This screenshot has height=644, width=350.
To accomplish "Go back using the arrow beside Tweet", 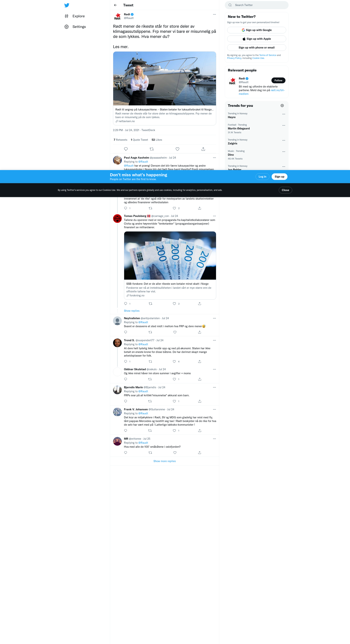I will [116, 5].
